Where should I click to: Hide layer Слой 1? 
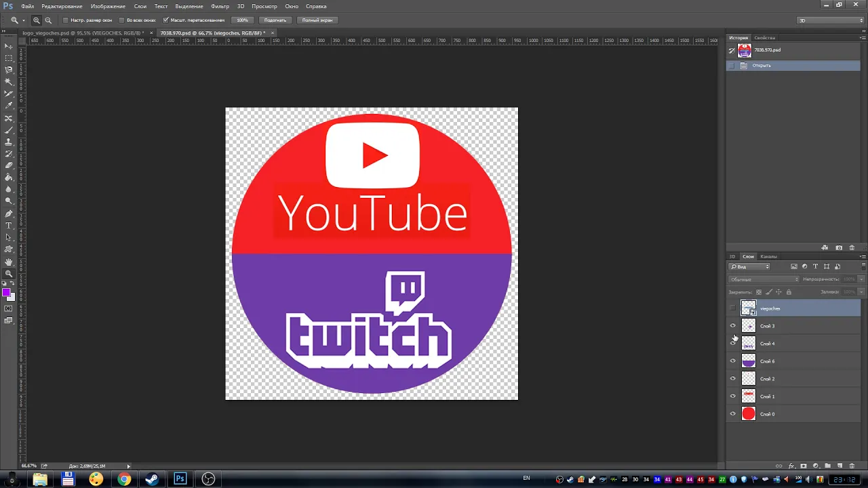click(732, 396)
